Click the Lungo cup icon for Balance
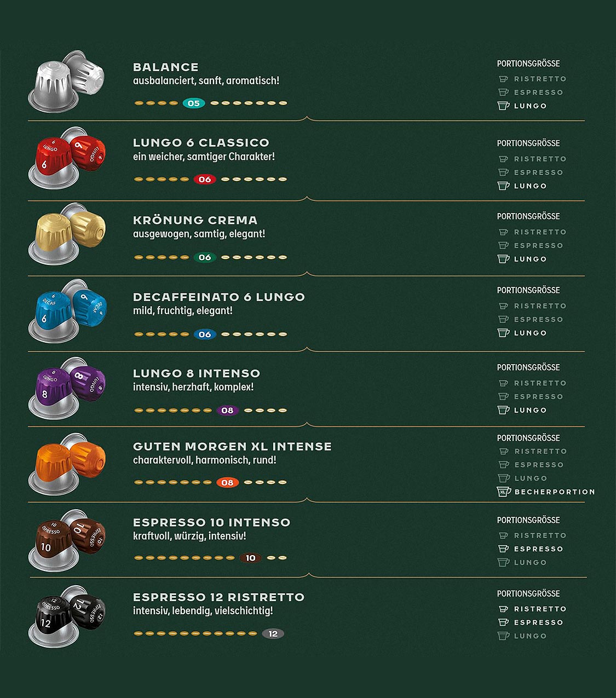Image resolution: width=616 pixels, height=698 pixels. tap(503, 106)
